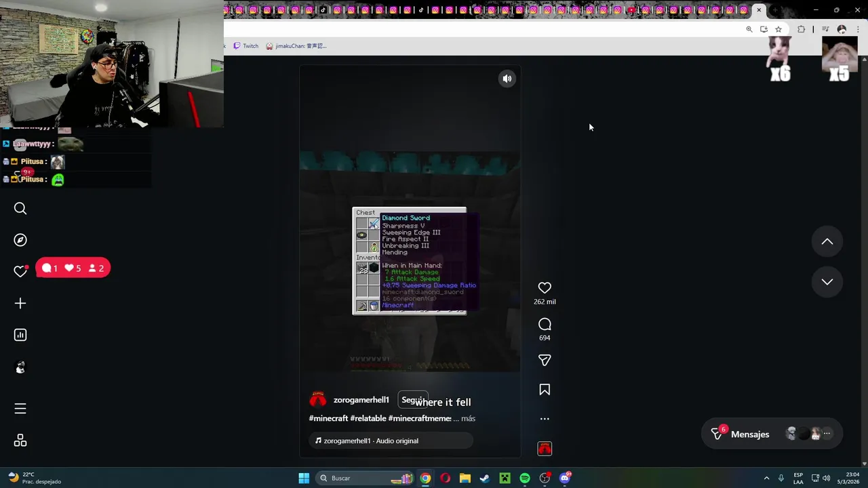Open the jimakuChan bookmark
Viewport: 868px width, 488px height.
pos(296,46)
